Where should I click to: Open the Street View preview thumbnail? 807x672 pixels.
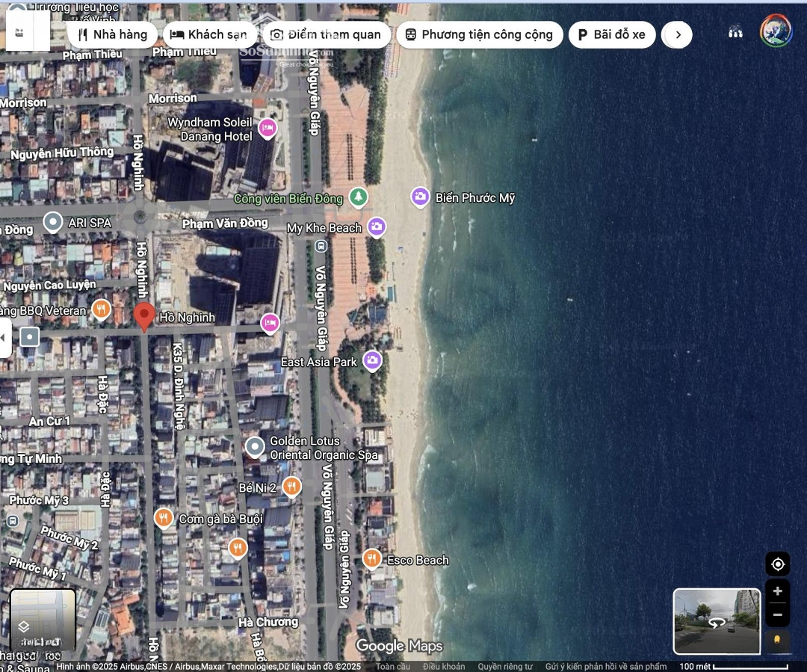(717, 620)
